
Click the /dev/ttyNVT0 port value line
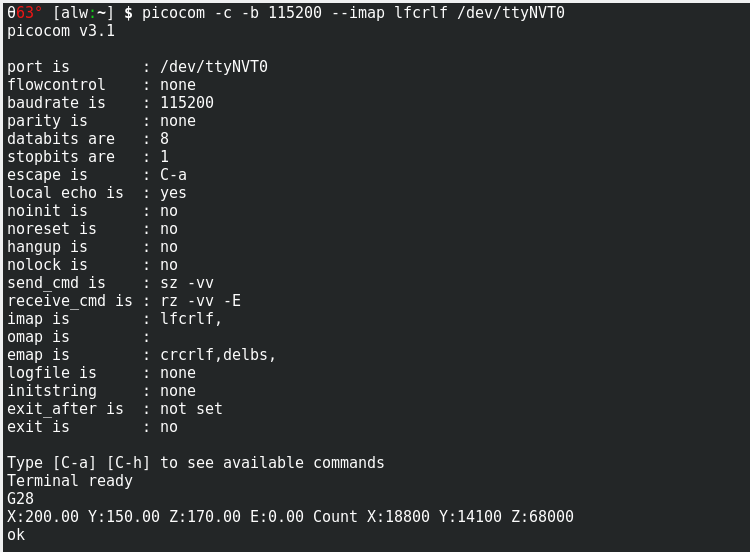click(137, 67)
